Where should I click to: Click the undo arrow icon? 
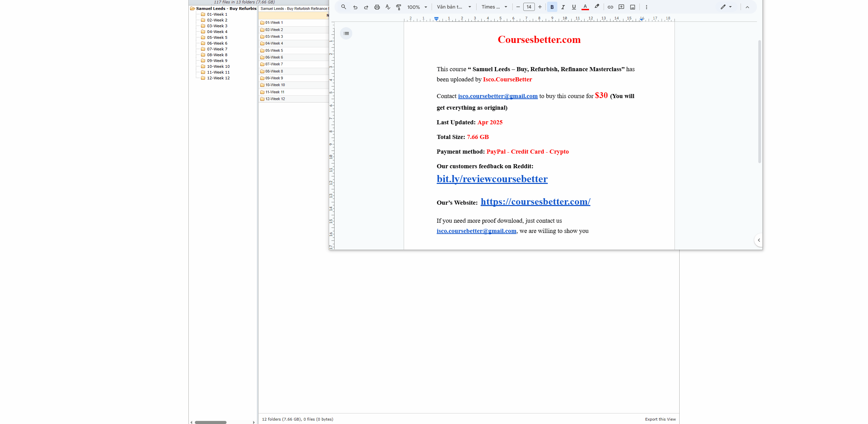tap(355, 7)
